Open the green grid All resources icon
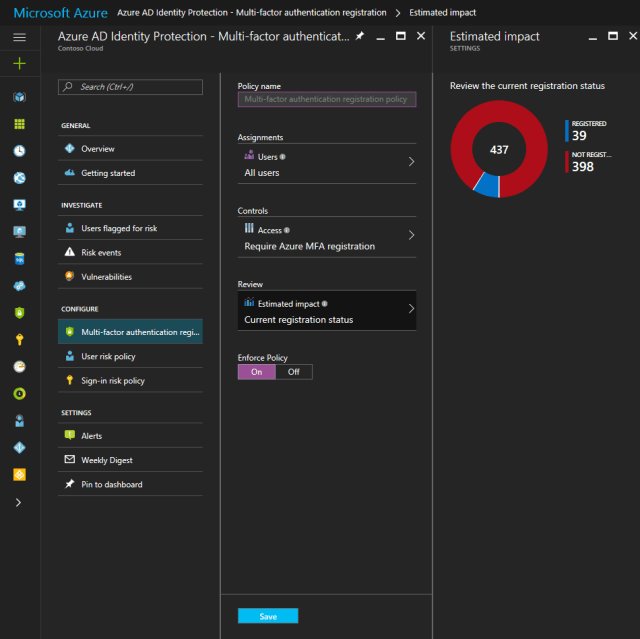This screenshot has width=640, height=639. click(19, 124)
